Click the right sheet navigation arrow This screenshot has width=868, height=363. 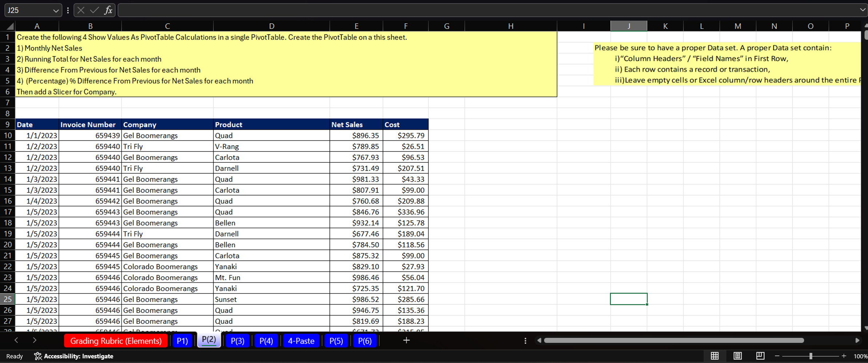35,340
